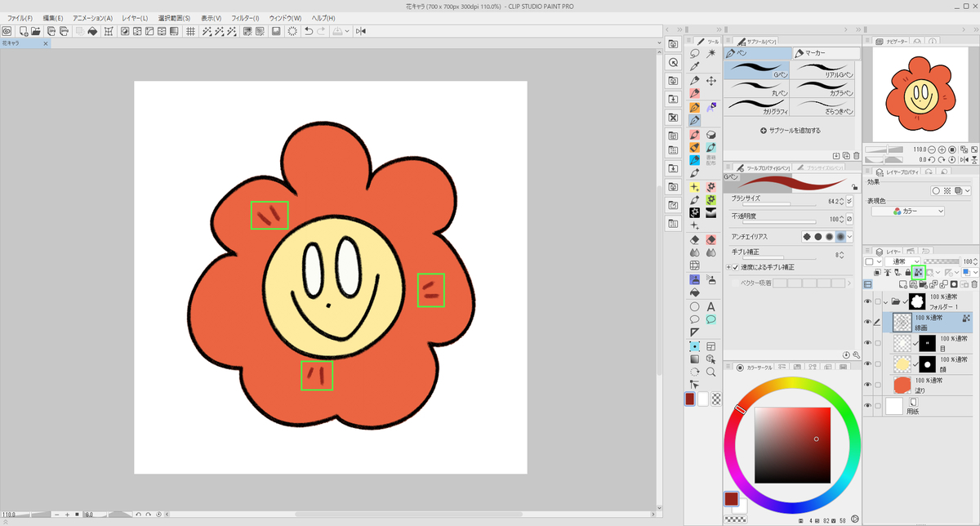Hide the 塗り layer
The height and width of the screenshot is (526, 980).
click(x=867, y=385)
